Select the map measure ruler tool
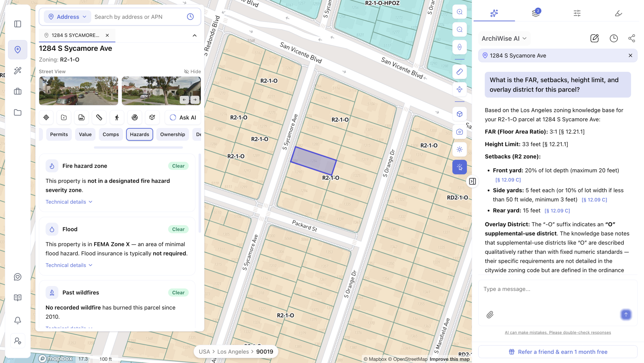 point(460,72)
